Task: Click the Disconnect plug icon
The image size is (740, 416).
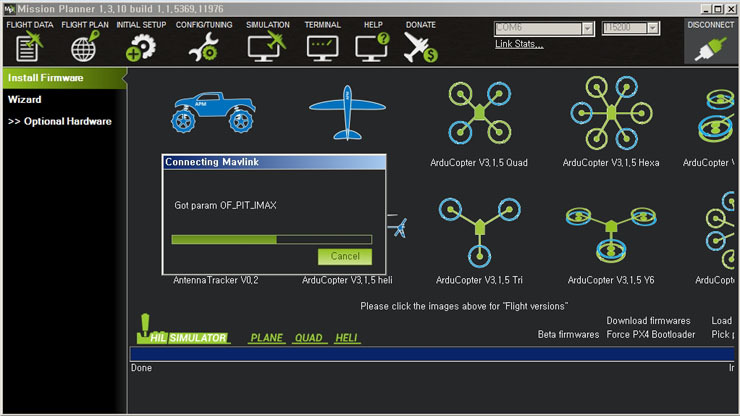Action: coord(710,49)
